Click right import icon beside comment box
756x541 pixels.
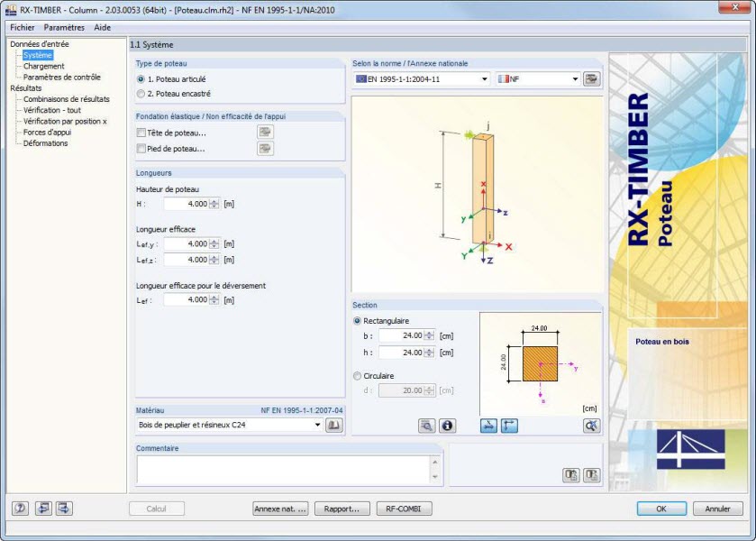tap(592, 475)
